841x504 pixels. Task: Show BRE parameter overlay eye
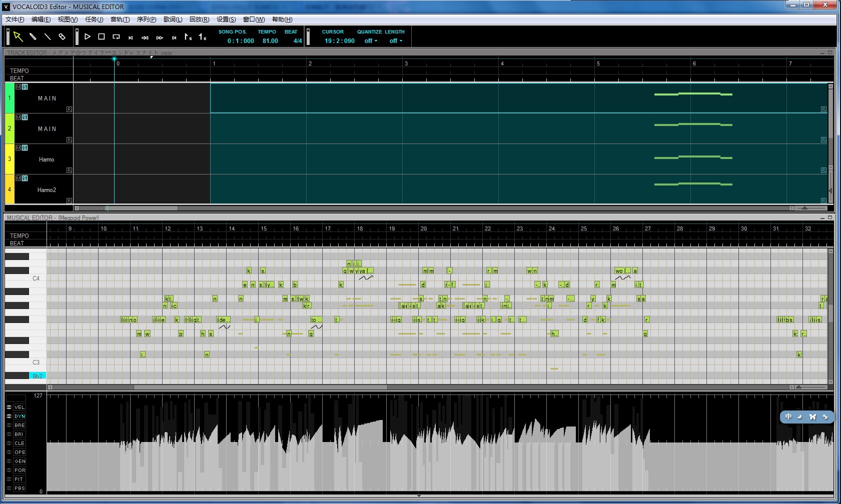tap(9, 425)
